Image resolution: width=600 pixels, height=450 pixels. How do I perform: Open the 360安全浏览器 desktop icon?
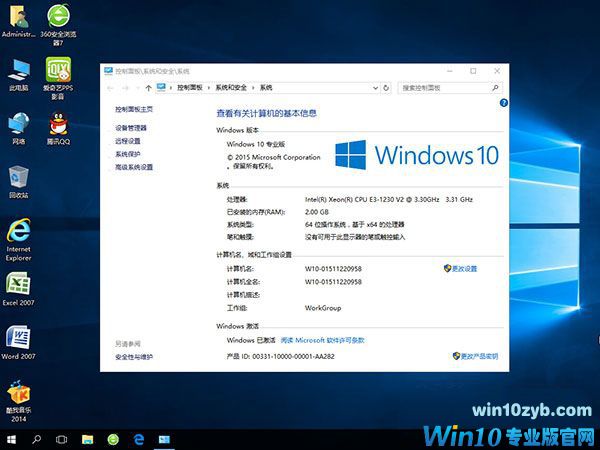point(58,18)
